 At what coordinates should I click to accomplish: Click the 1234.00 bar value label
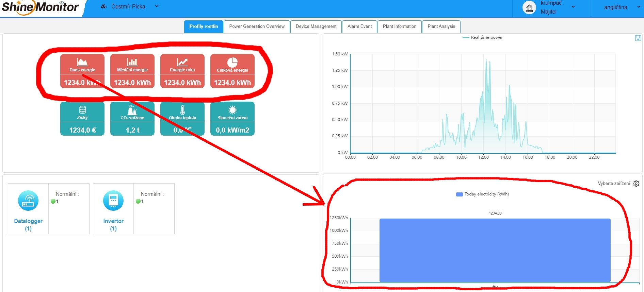(495, 213)
